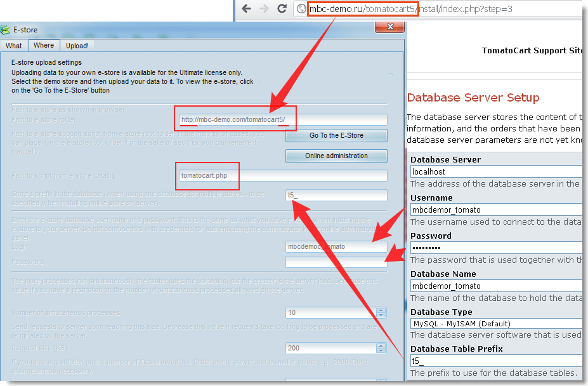The width and height of the screenshot is (588, 386).
Task: Open the Database Type dropdown
Action: coord(495,324)
